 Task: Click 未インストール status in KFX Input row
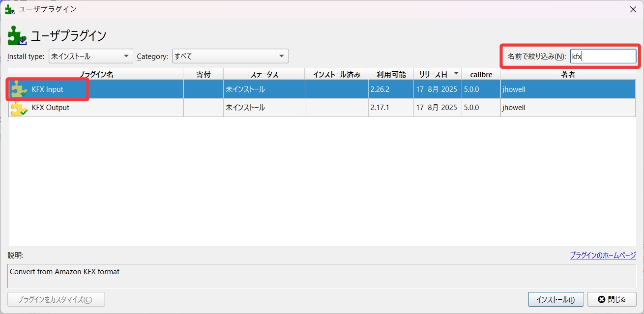(245, 89)
